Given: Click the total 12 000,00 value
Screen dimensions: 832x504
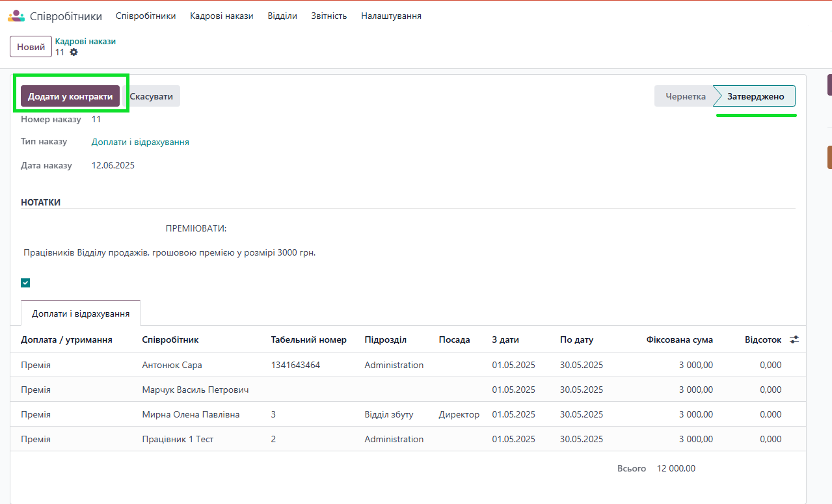Looking at the screenshot, I should pyautogui.click(x=677, y=468).
